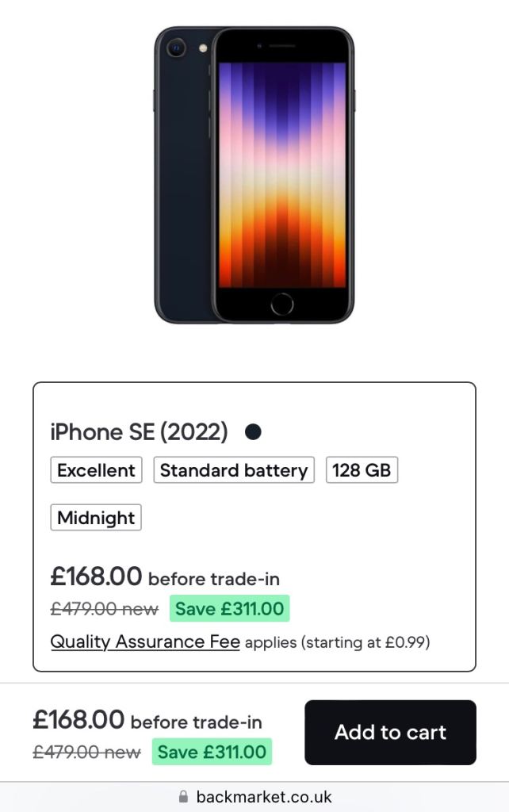509x812 pixels.
Task: Select the Excellent condition tag
Action: [x=96, y=470]
